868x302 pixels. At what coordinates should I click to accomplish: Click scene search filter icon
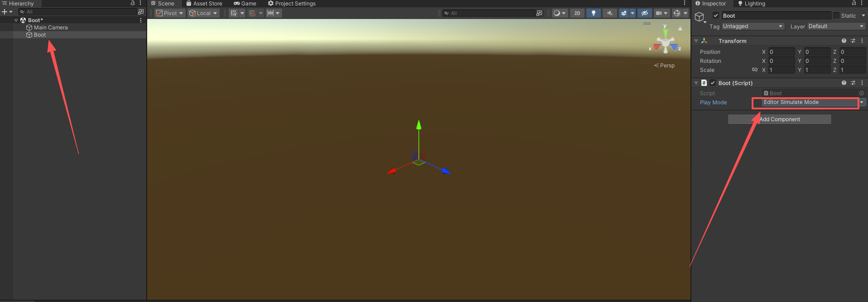point(539,13)
